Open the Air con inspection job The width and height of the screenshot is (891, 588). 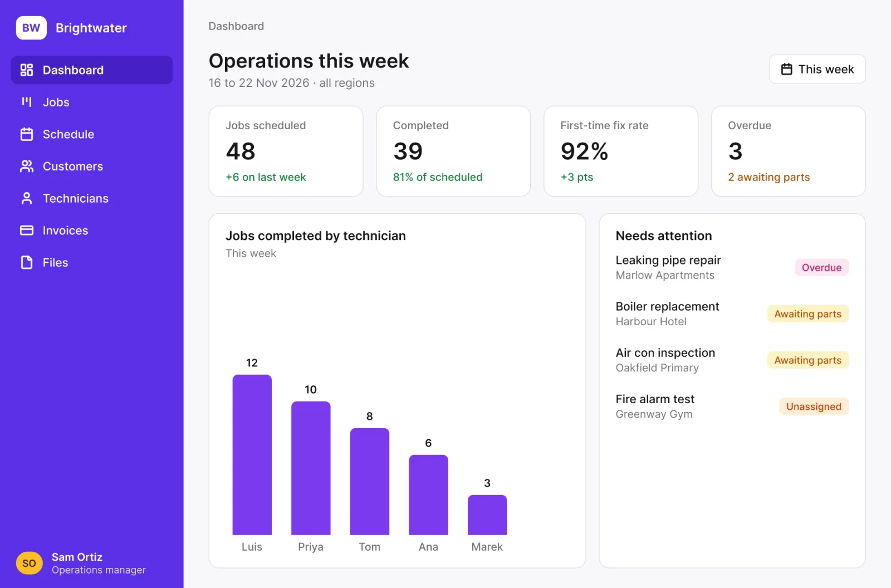click(x=732, y=360)
